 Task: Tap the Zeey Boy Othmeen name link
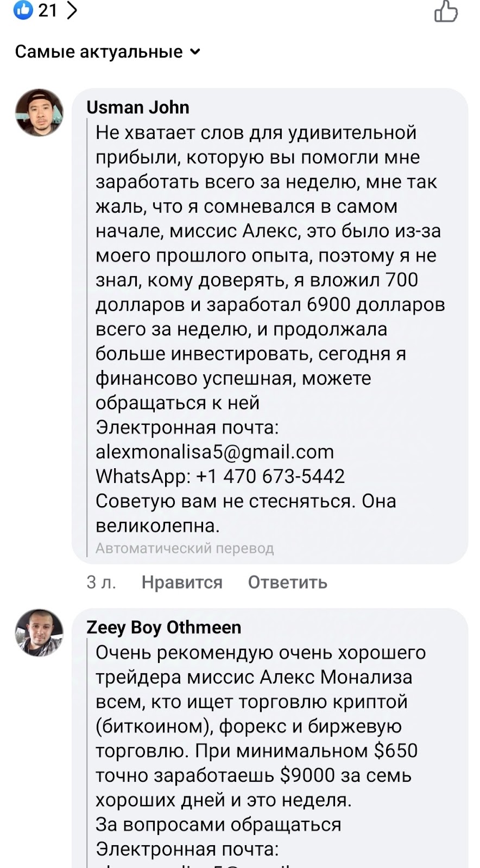click(x=163, y=627)
